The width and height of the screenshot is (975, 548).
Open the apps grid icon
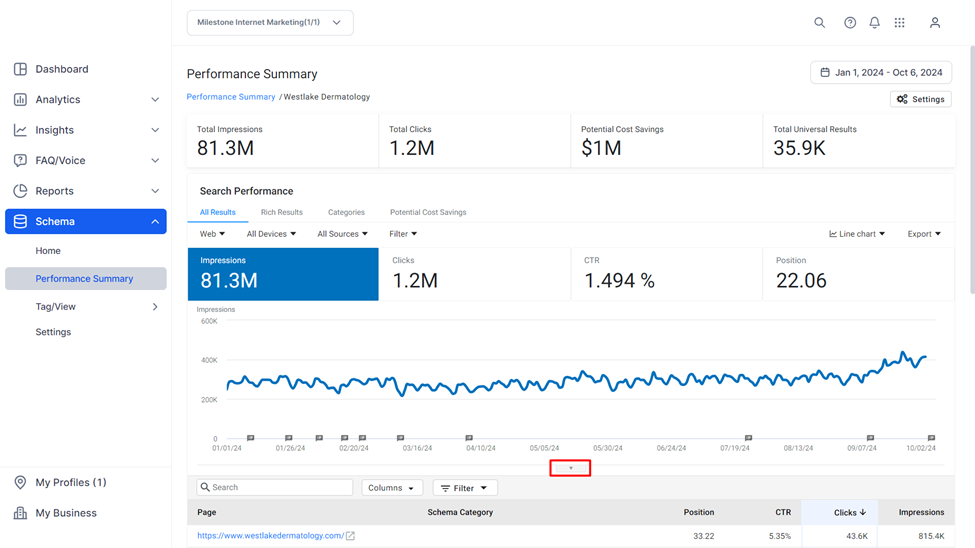pos(899,23)
